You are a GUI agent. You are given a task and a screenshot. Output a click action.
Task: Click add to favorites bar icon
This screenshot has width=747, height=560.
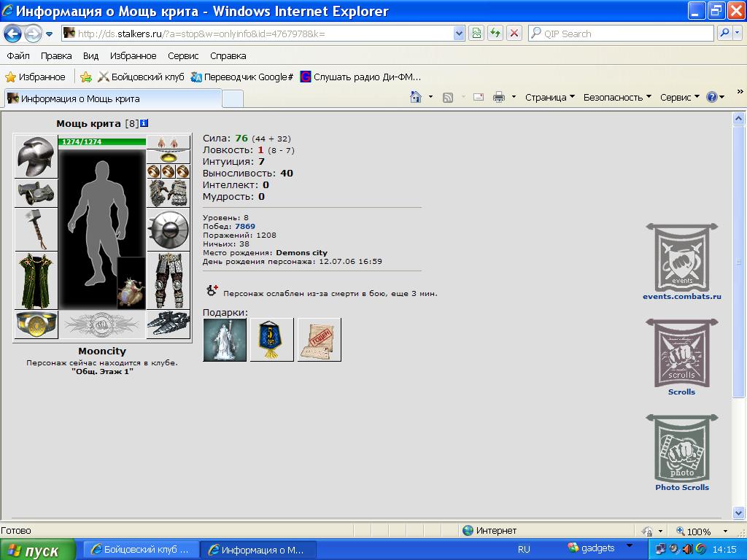click(x=86, y=77)
